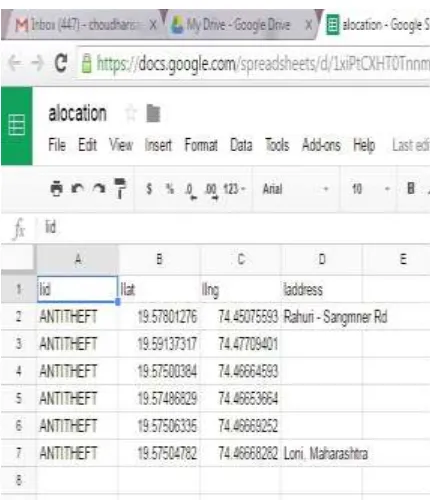Open the Format menu
Viewport: 430px width, 500px height.
tap(201, 145)
